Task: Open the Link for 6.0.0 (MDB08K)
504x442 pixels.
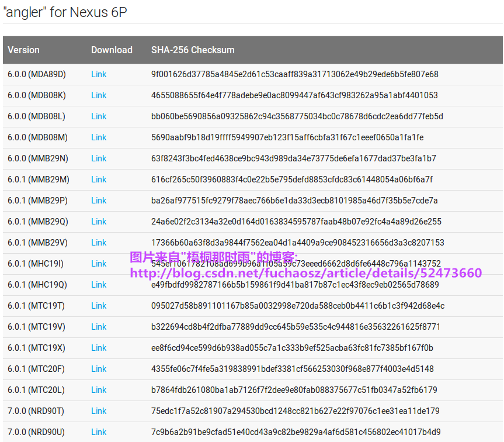Action: [x=99, y=95]
